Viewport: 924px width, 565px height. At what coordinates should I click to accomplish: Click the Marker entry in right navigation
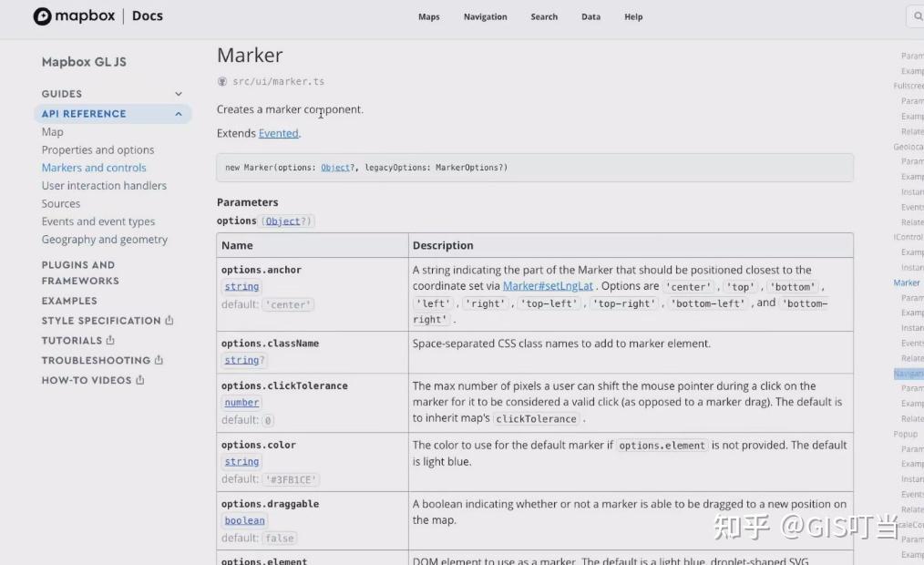coord(906,282)
